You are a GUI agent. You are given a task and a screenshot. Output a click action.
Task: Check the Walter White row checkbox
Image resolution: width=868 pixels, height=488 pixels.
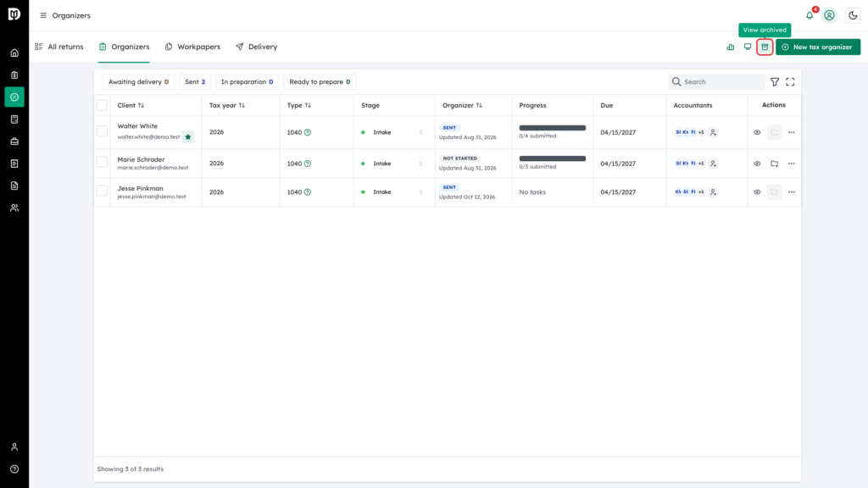(x=102, y=131)
